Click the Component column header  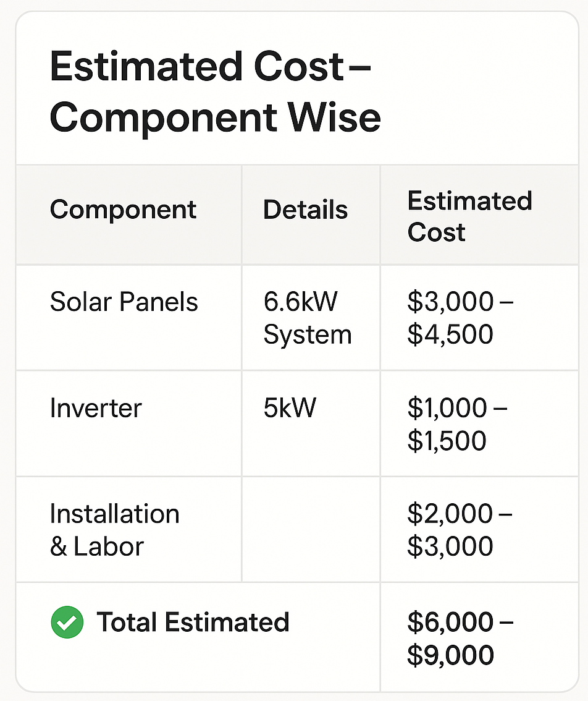pos(123,209)
